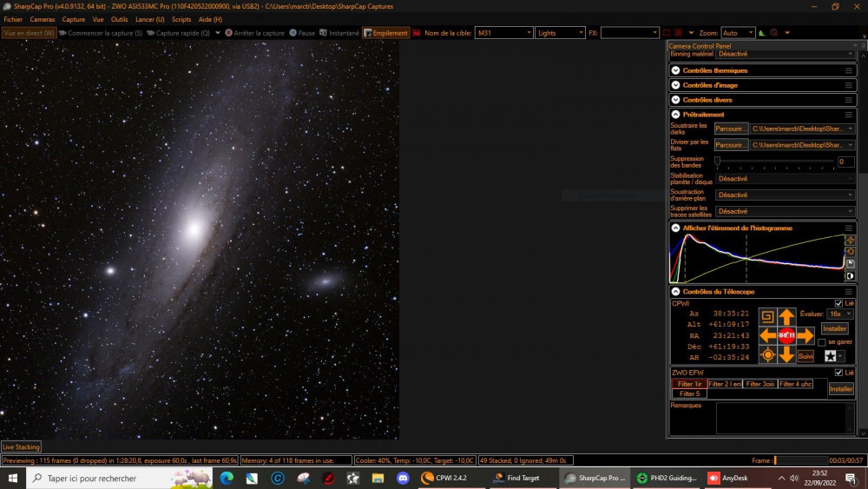Screen dimensions: 868x489
Task: Click the star bookmark icon
Action: click(831, 356)
